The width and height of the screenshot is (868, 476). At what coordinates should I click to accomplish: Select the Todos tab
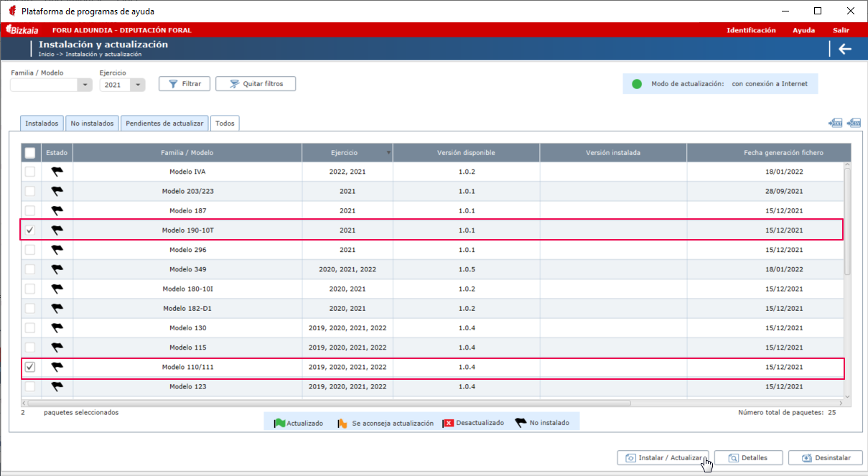tap(225, 123)
